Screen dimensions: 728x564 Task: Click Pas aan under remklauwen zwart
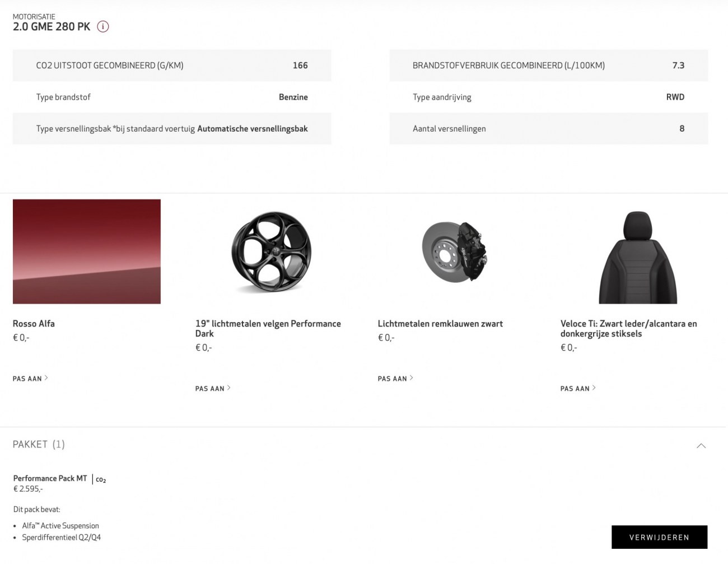[x=395, y=379]
